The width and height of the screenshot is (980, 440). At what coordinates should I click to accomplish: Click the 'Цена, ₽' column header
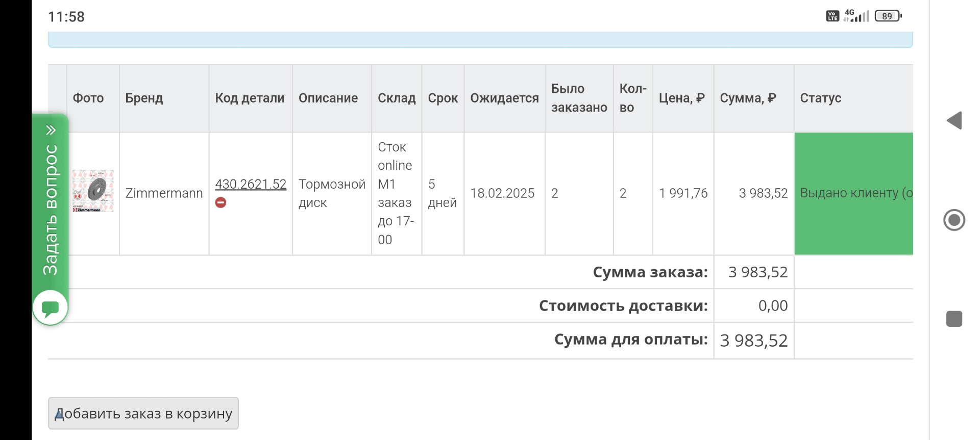click(681, 98)
